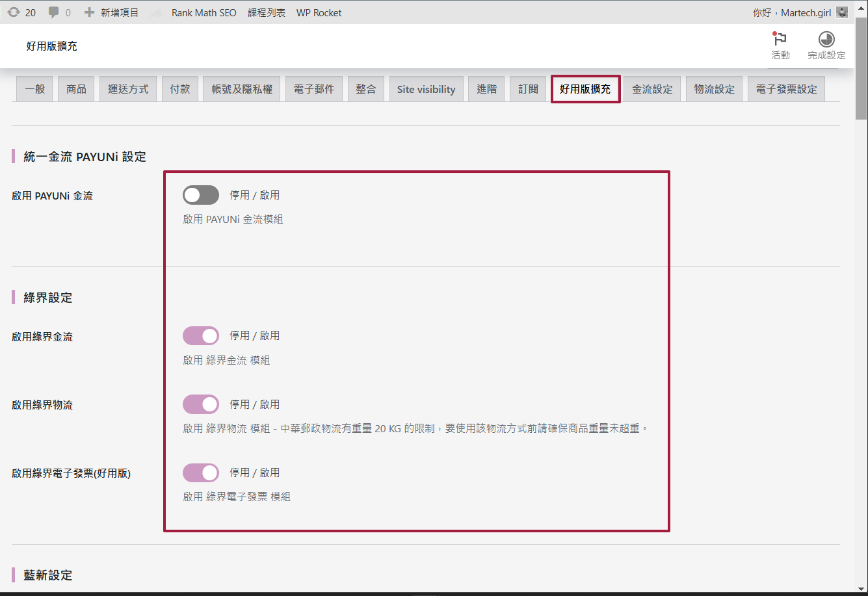Click the plus icon for 新增項目
Image resolution: width=868 pixels, height=596 pixels.
click(90, 12)
